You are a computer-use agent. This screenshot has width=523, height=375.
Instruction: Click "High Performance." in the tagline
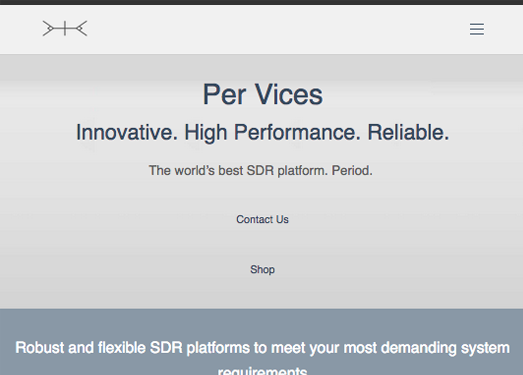click(x=273, y=133)
